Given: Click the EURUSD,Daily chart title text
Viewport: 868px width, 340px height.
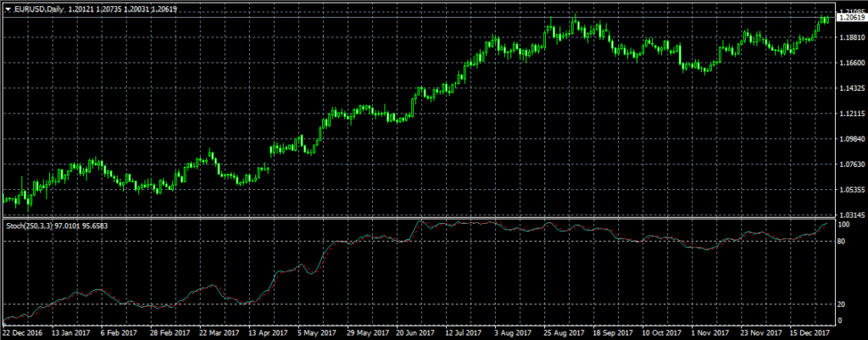Looking at the screenshot, I should point(38,8).
